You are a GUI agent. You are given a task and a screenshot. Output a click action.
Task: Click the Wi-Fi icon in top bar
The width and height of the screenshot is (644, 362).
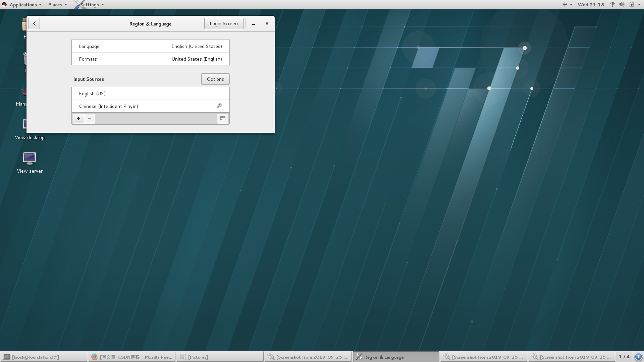pos(612,4)
